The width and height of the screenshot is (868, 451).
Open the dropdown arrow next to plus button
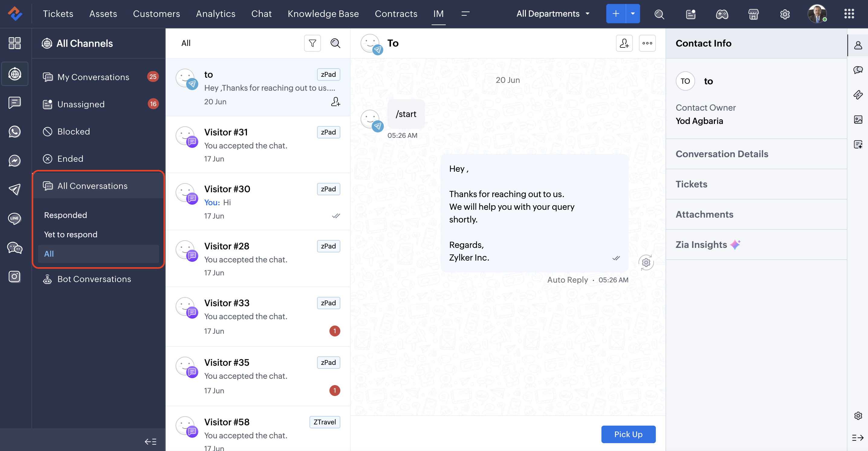[633, 14]
